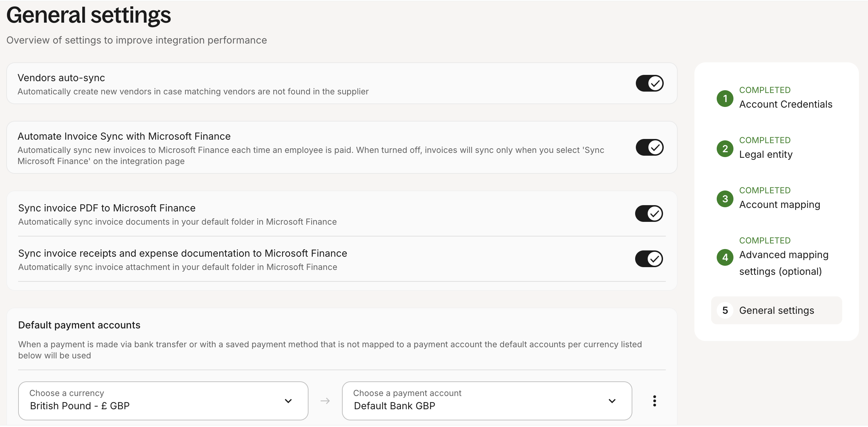Viewport: 868px width, 427px height.
Task: Click the step 5 number badge
Action: point(725,310)
